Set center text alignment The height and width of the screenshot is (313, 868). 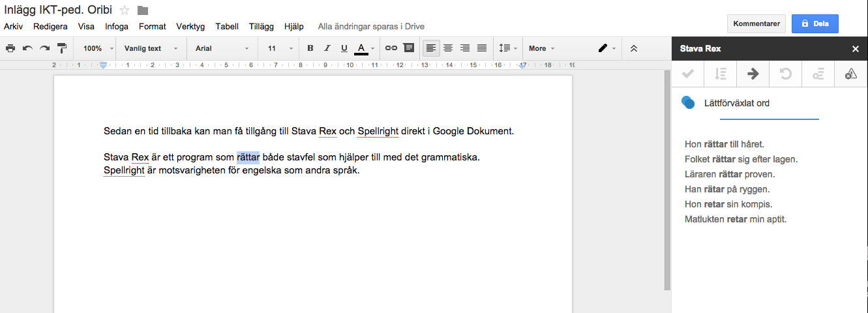448,48
